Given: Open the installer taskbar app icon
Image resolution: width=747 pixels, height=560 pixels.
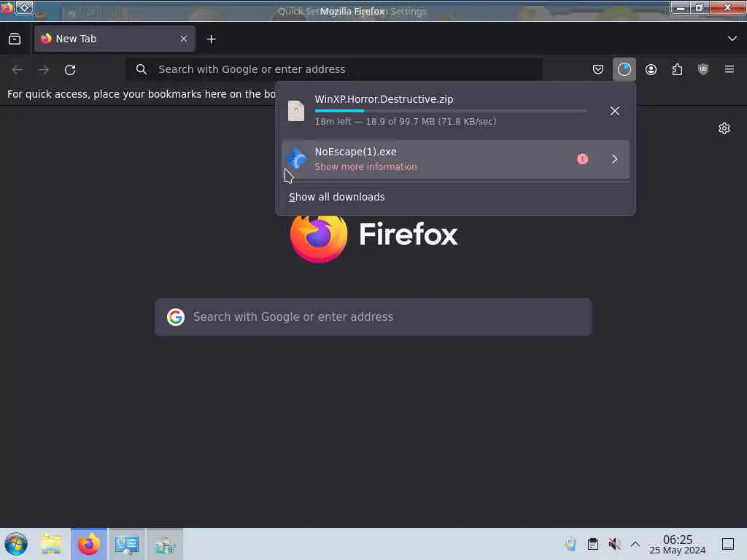Looking at the screenshot, I should tap(165, 544).
